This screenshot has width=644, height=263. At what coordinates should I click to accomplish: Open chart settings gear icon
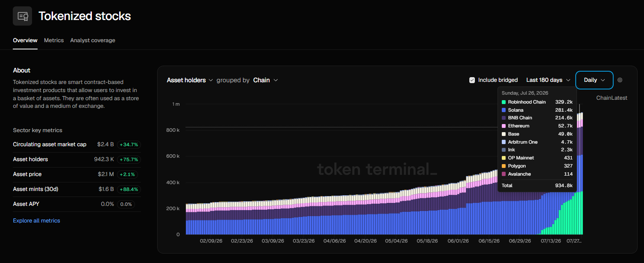coord(620,80)
